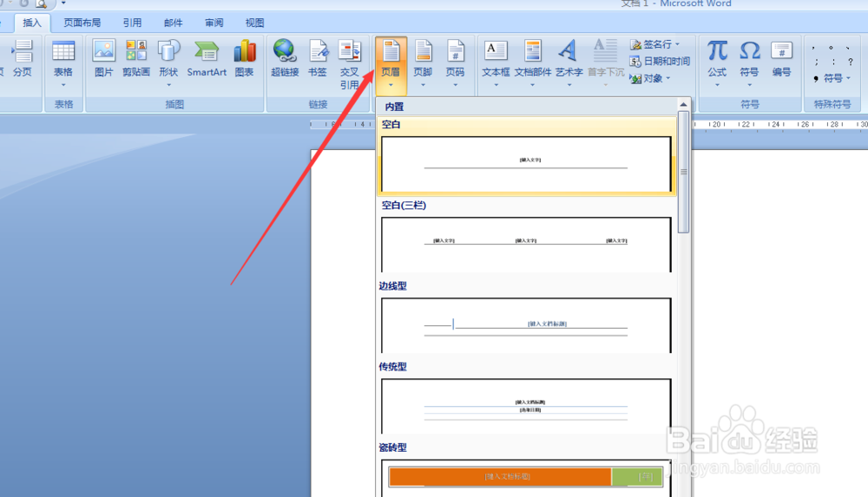This screenshot has width=868, height=497.
Task: Insert a SmartArt graphic
Action: point(207,58)
